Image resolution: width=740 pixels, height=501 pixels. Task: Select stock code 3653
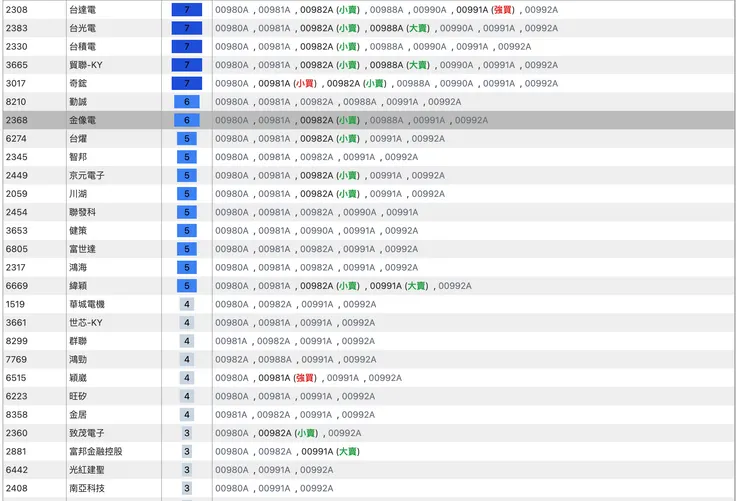pyautogui.click(x=17, y=231)
